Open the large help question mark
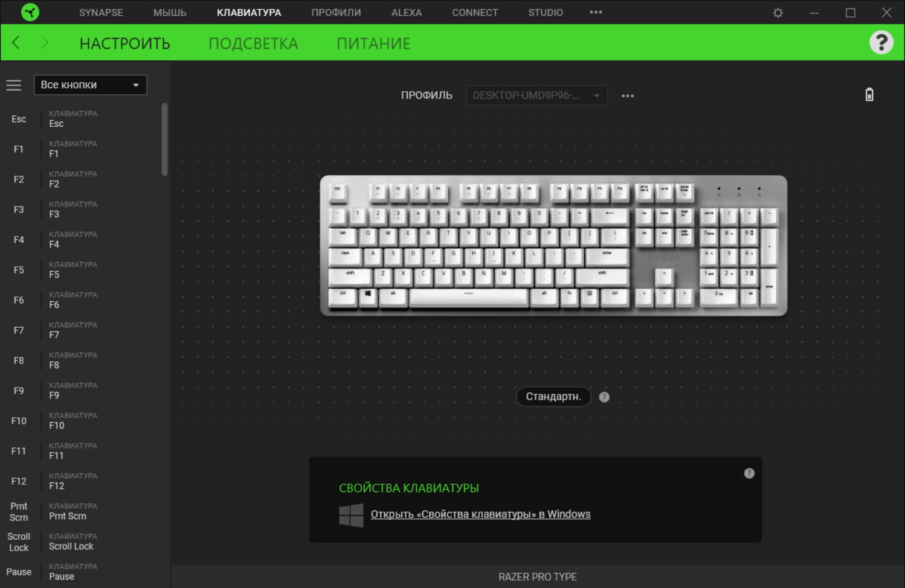Image resolution: width=905 pixels, height=588 pixels. pos(881,42)
